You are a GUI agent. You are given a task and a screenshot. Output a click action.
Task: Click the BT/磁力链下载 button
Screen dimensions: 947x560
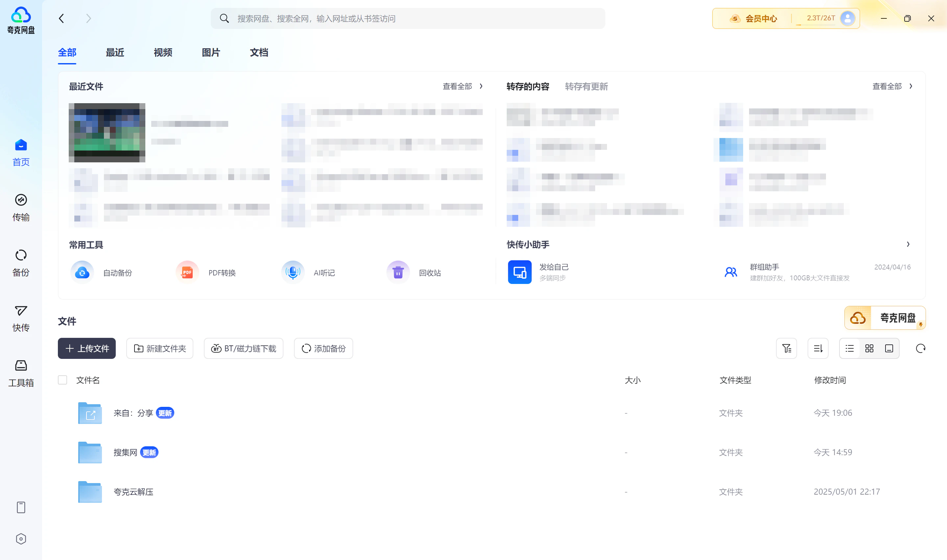(x=243, y=348)
